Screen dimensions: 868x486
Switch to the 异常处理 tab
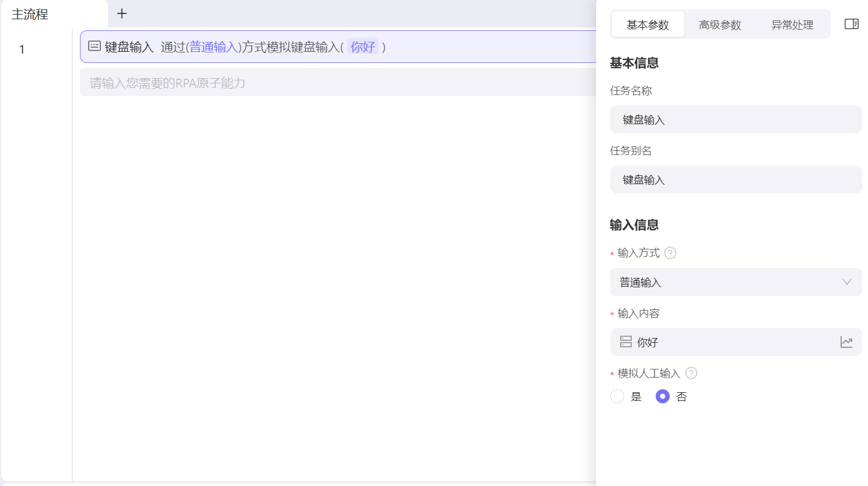[x=792, y=24]
